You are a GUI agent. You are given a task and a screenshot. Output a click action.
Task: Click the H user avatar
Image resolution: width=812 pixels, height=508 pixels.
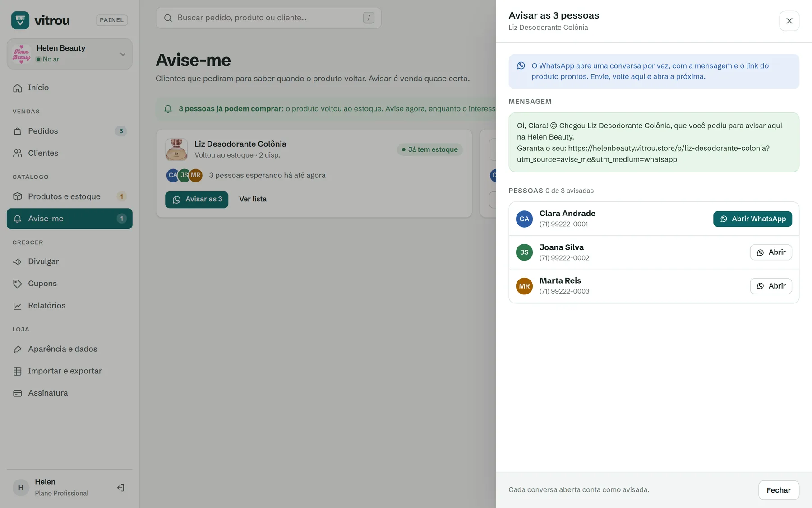click(x=21, y=488)
